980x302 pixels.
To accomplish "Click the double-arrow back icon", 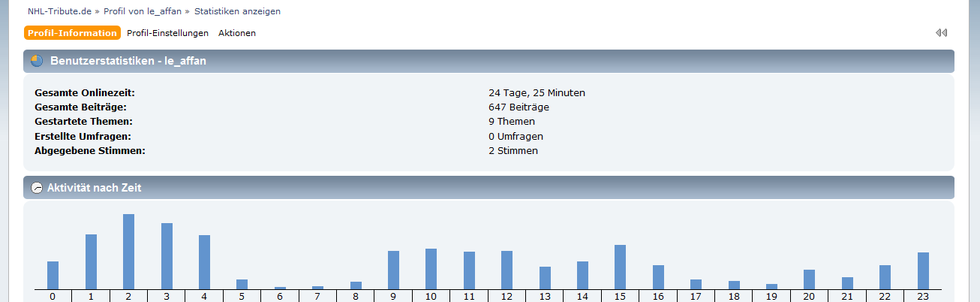I will tap(941, 33).
